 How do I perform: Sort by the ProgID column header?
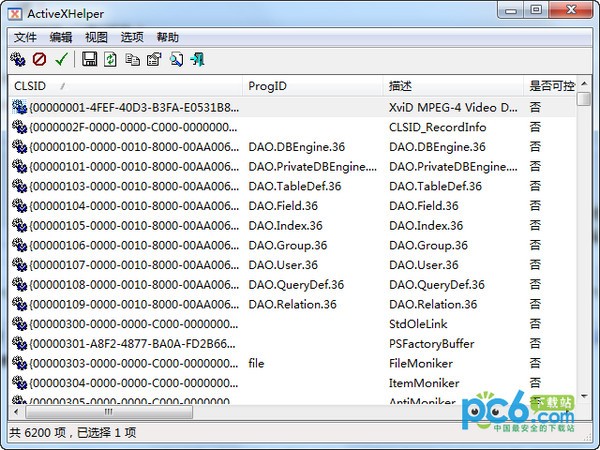point(313,86)
